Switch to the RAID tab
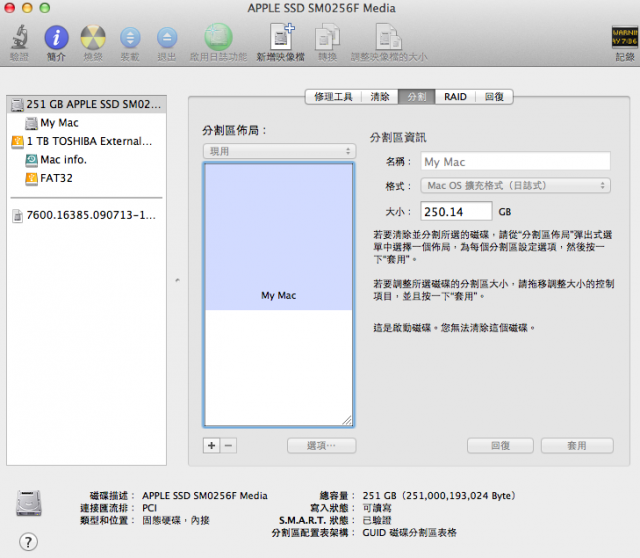The width and height of the screenshot is (640, 558). coord(455,97)
